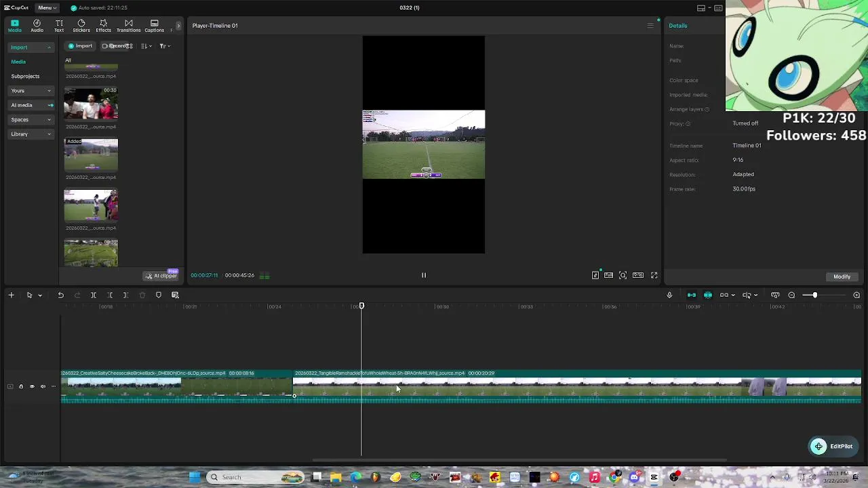Viewport: 868px width, 488px height.
Task: Click the timeline zoom slider handle
Action: (814, 295)
